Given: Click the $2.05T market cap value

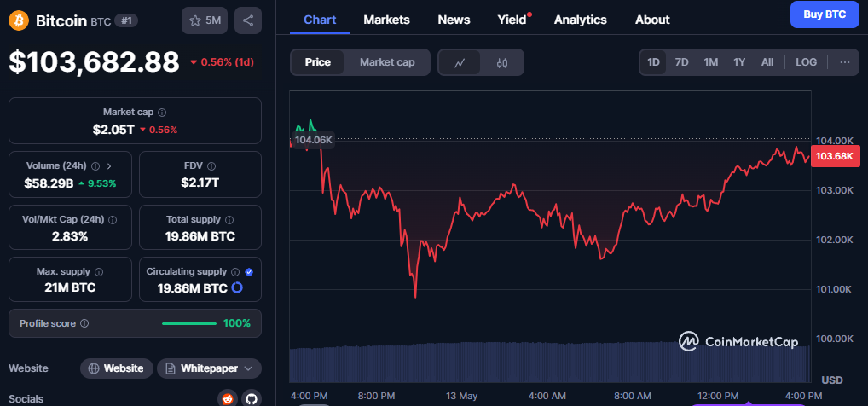Looking at the screenshot, I should pos(113,130).
